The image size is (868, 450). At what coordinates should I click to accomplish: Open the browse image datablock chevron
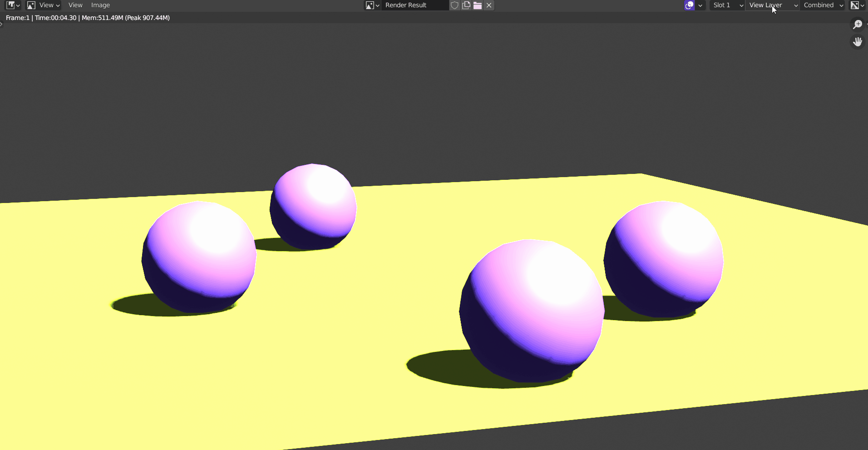pos(376,5)
